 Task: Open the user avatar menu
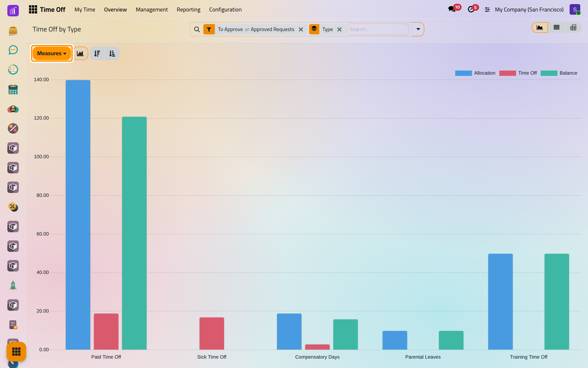coord(575,10)
